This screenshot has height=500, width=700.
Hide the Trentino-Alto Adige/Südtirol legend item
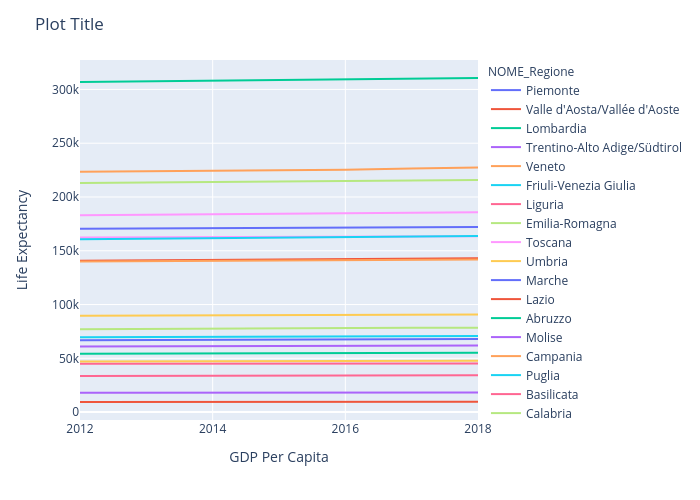tap(603, 148)
